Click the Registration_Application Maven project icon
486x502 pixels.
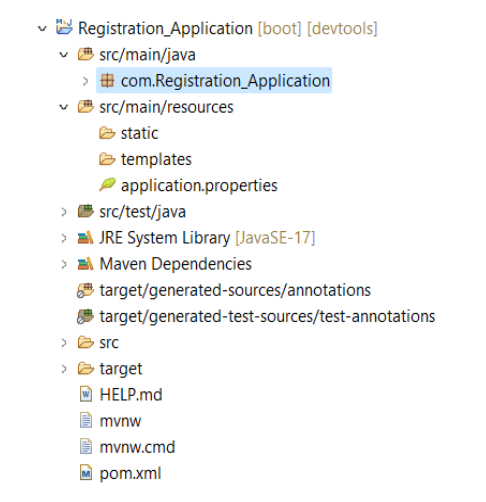click(x=64, y=27)
